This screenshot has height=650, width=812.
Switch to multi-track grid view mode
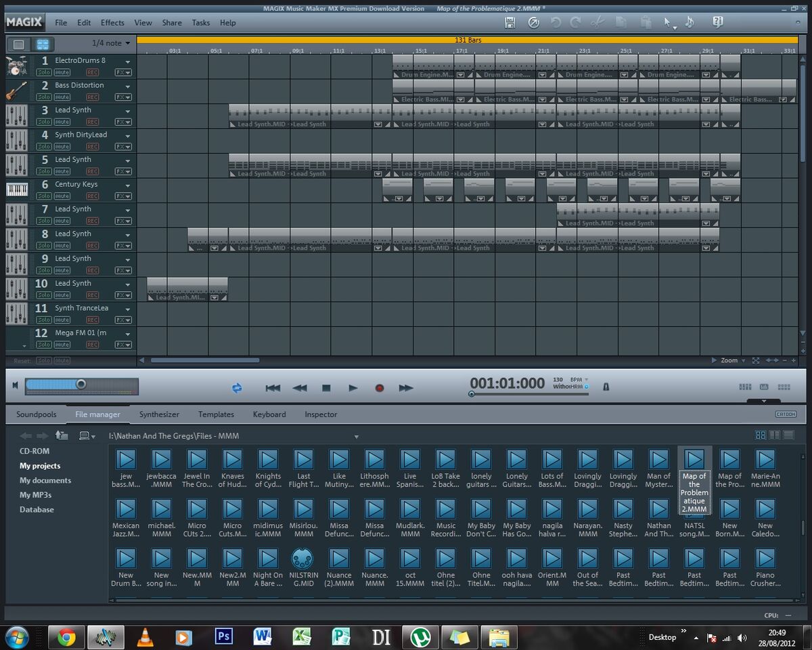pyautogui.click(x=43, y=44)
